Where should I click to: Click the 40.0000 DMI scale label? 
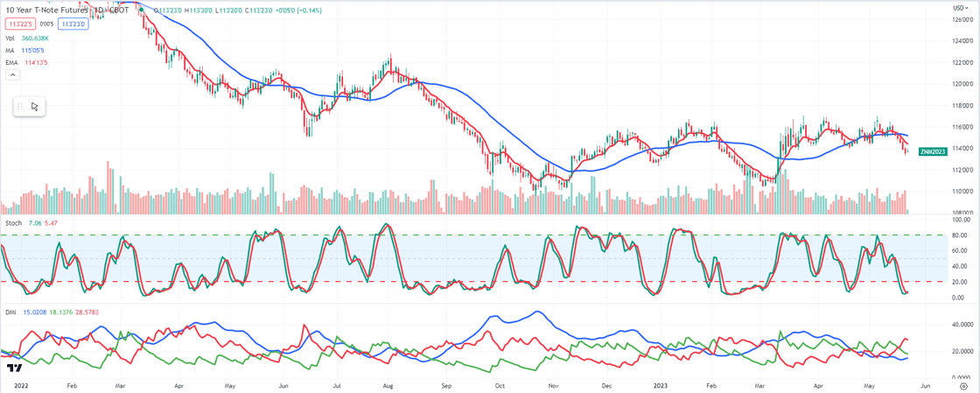[x=961, y=325]
